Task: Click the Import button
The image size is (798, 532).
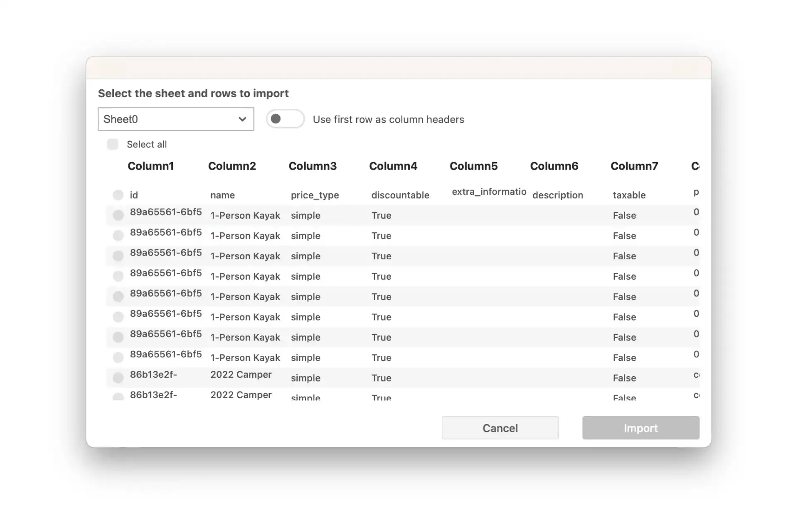Action: click(x=640, y=428)
